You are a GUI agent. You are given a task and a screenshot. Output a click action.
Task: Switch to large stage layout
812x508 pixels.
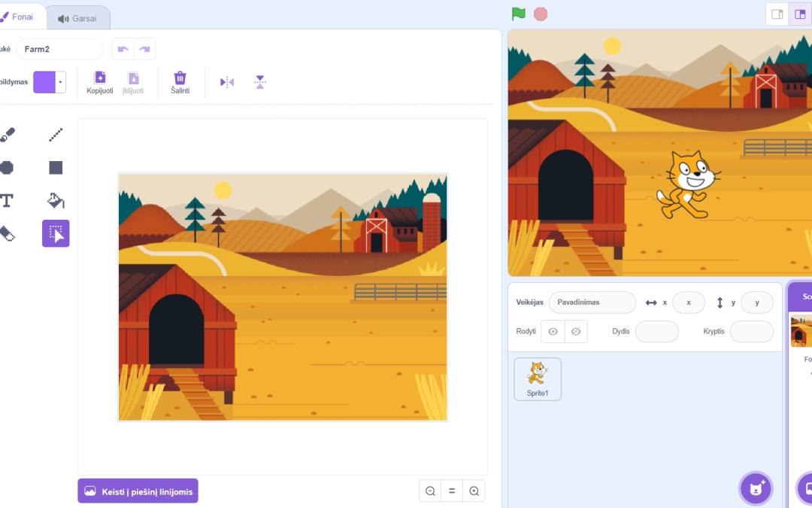click(x=800, y=14)
